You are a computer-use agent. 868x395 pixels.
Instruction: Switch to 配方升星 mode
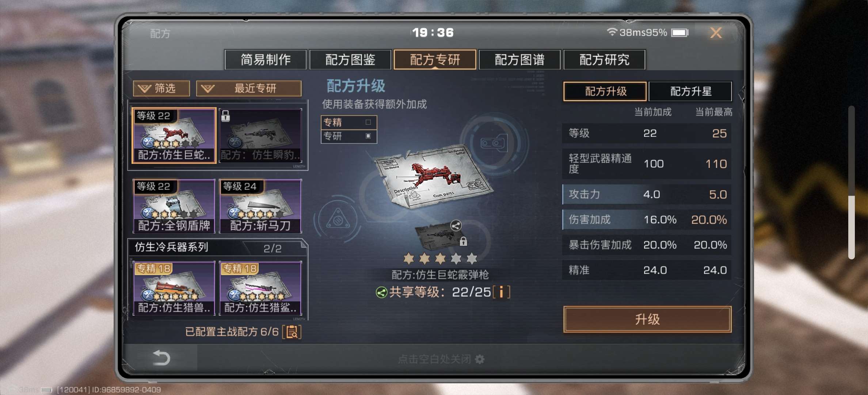pyautogui.click(x=690, y=91)
